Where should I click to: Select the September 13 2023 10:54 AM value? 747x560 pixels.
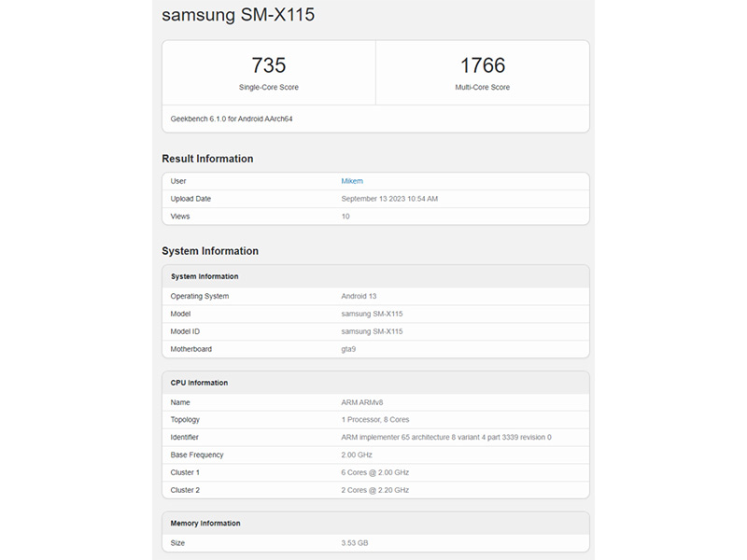pyautogui.click(x=389, y=199)
